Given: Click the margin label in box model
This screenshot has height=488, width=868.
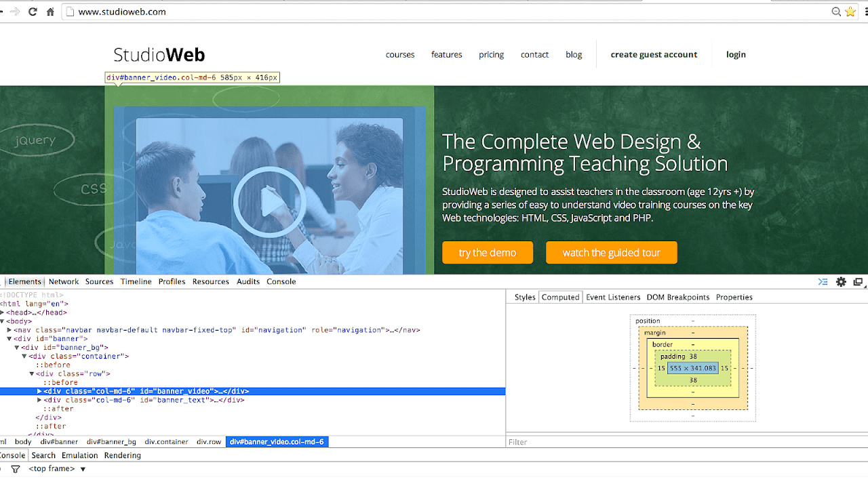Looking at the screenshot, I should click(655, 333).
